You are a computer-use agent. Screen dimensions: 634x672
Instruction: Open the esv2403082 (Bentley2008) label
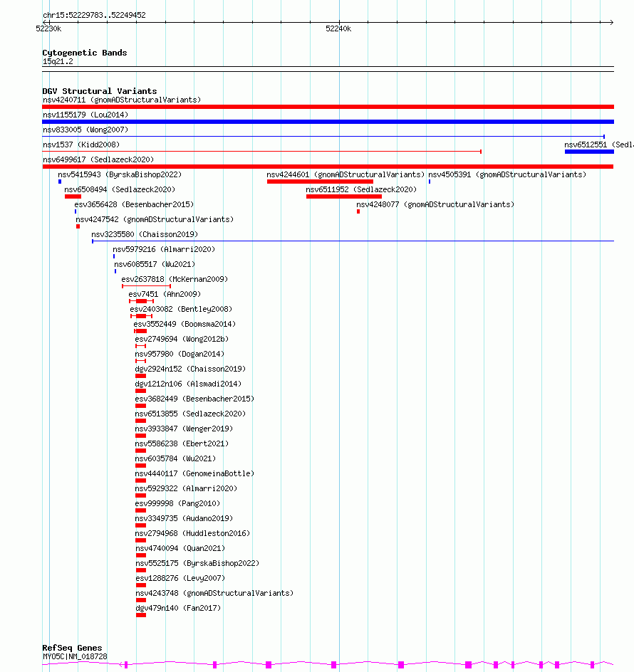tap(181, 310)
